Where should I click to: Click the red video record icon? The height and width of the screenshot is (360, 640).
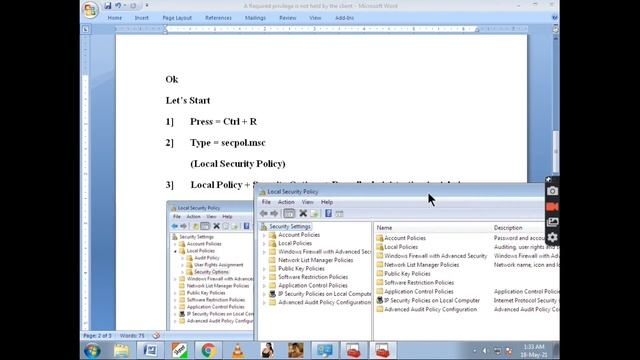click(552, 207)
